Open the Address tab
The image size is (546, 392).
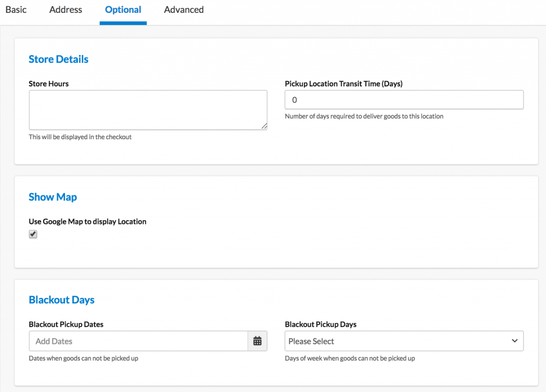[65, 10]
